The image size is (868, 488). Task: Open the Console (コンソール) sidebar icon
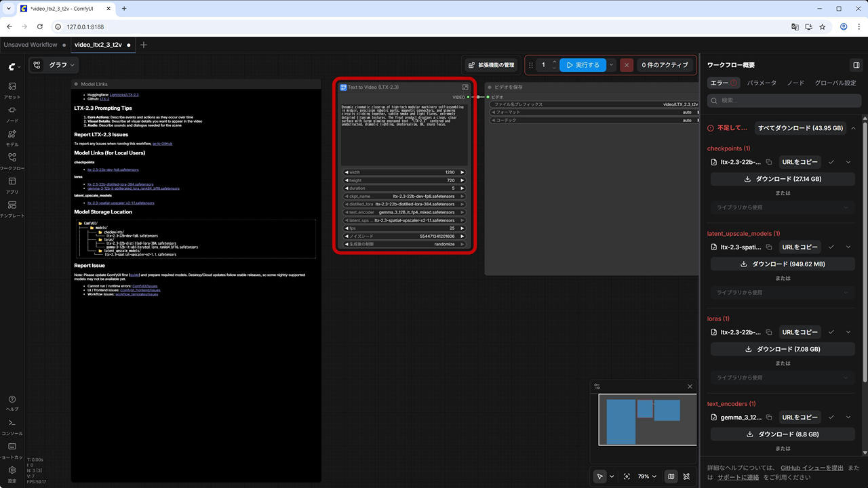[12, 426]
